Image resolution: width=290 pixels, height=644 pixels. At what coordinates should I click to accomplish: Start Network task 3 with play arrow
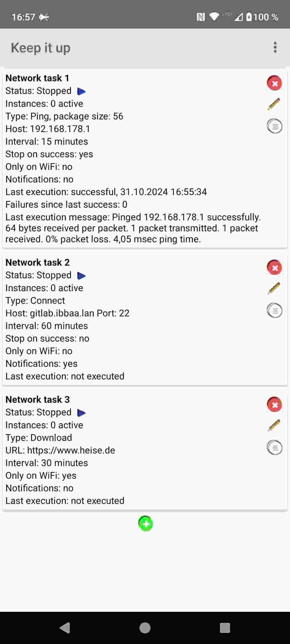click(x=81, y=413)
